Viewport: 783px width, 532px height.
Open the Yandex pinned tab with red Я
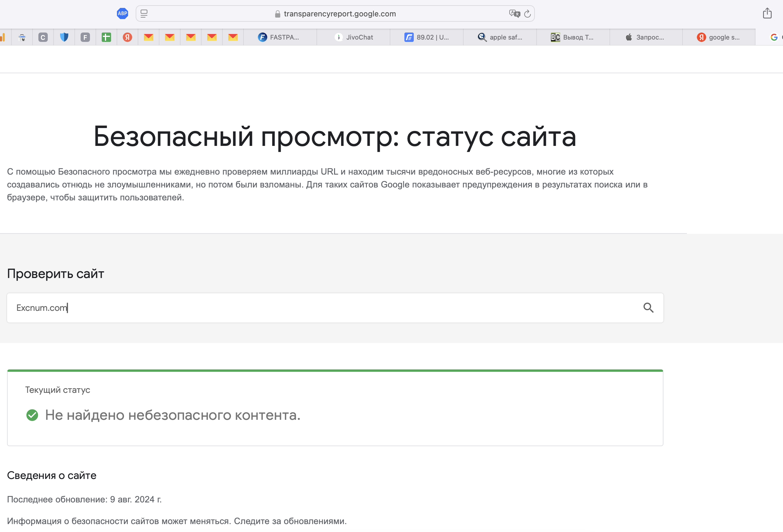127,37
